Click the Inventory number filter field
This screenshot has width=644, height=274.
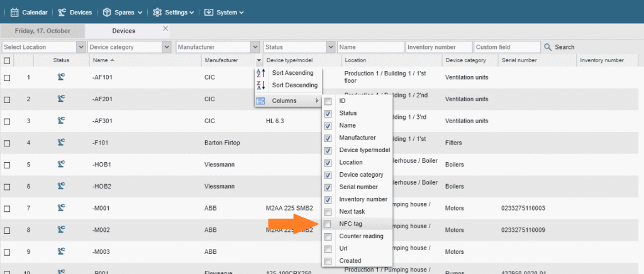tap(439, 47)
